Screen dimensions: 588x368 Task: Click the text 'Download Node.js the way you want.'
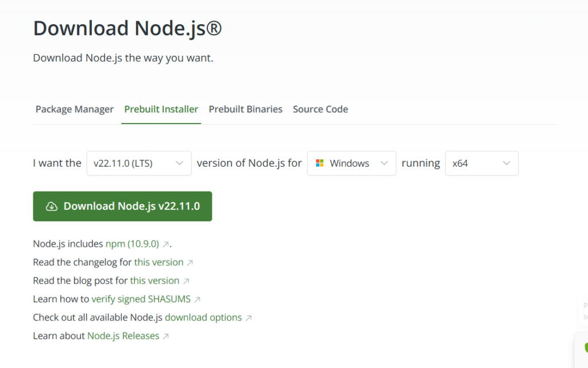pos(123,58)
